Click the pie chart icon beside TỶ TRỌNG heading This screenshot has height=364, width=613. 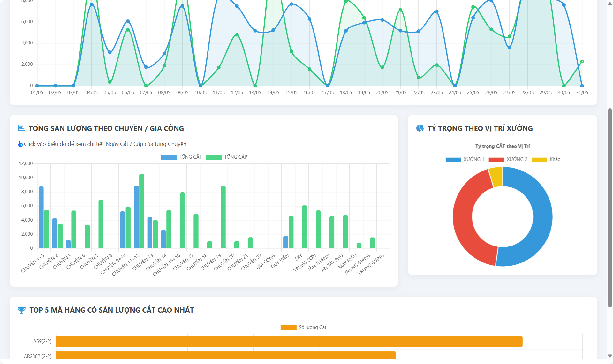pyautogui.click(x=420, y=128)
